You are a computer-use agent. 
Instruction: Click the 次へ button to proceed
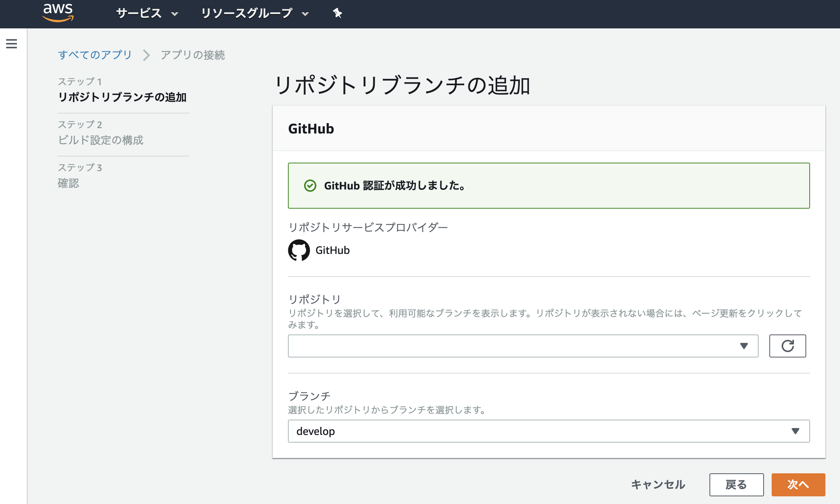(798, 484)
